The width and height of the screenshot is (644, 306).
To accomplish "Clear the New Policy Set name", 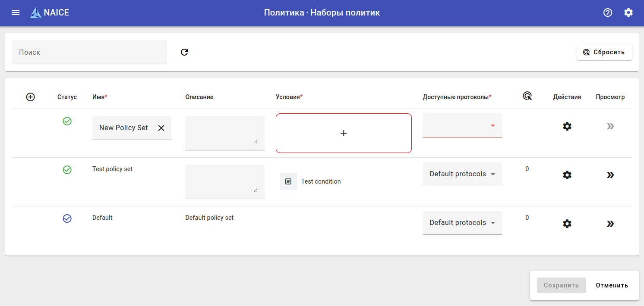I will (161, 128).
